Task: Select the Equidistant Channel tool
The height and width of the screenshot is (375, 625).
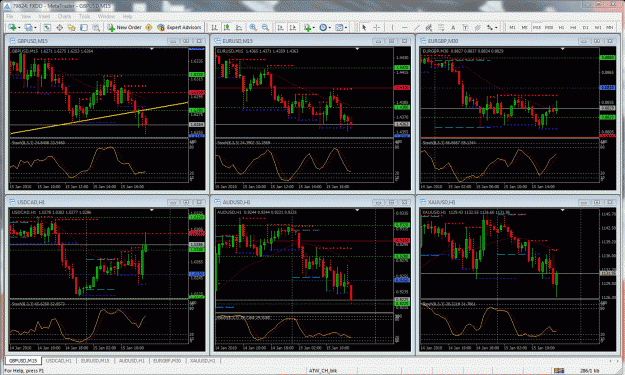Action: pyautogui.click(x=429, y=27)
